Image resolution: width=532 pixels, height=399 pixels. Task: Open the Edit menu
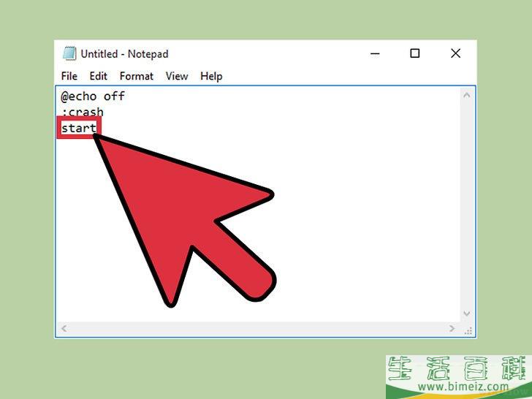98,76
